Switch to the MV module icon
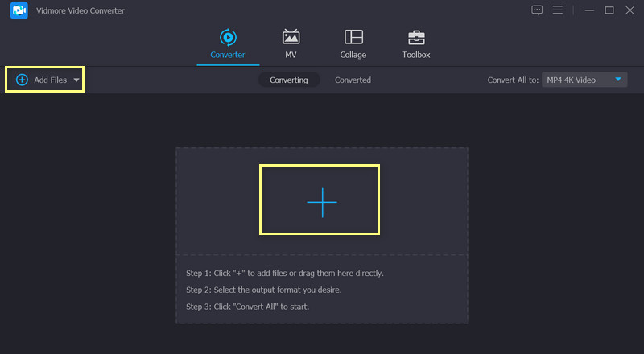The width and height of the screenshot is (644, 354). [x=291, y=37]
